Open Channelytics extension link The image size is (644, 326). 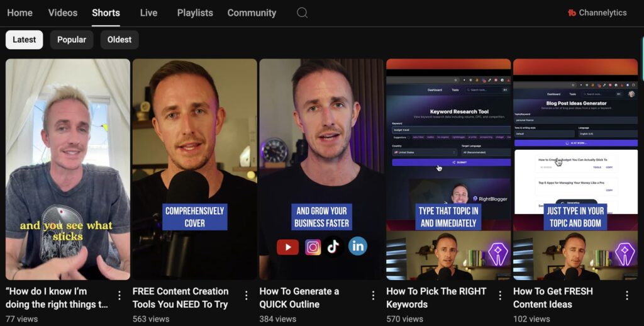point(597,13)
